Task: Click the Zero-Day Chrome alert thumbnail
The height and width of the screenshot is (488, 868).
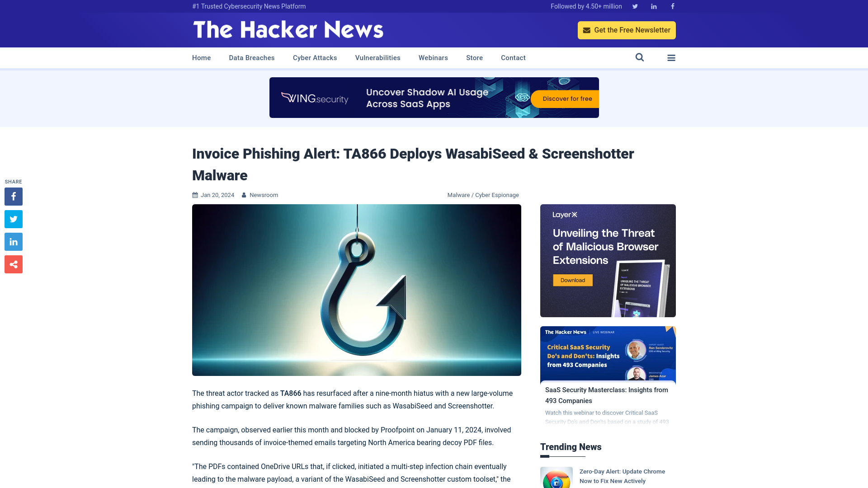Action: [557, 477]
